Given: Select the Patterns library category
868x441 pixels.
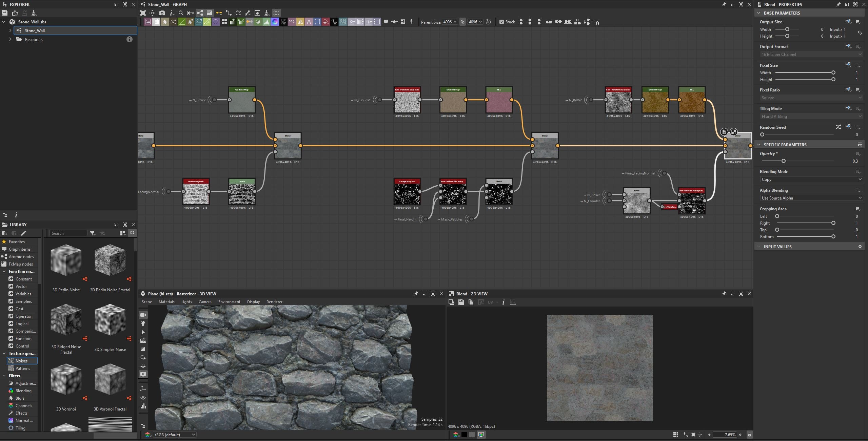Looking at the screenshot, I should 22,369.
